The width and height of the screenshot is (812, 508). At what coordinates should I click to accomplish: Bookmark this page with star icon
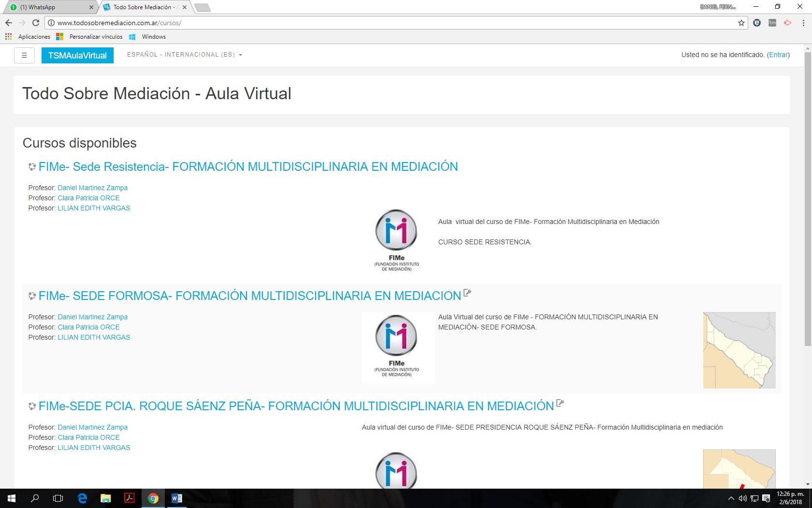(741, 23)
